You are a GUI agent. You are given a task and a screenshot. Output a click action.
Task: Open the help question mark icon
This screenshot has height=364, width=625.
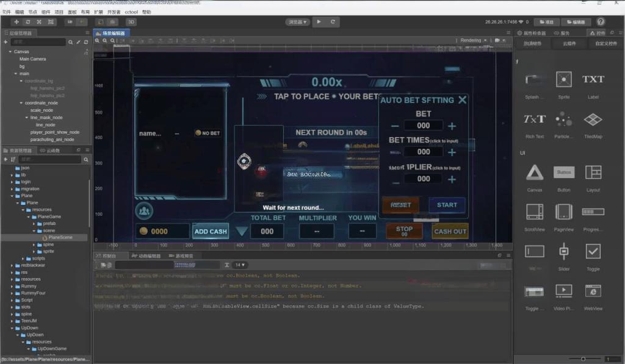point(601,21)
